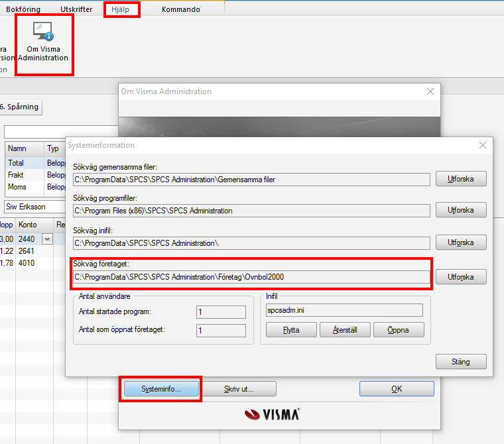
Task: Select the Moms row in list
Action: click(35, 187)
